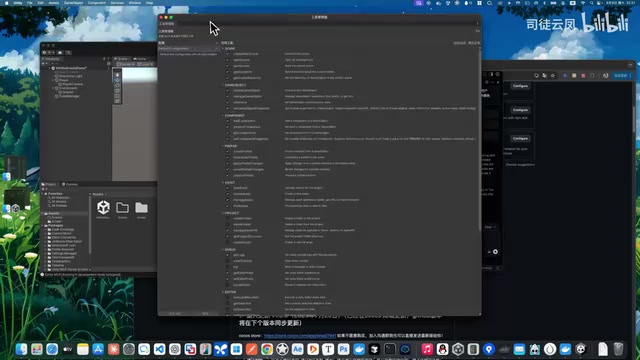The width and height of the screenshot is (640, 360).
Task: Launch Visual Studio Code from the dock
Action: (159, 349)
